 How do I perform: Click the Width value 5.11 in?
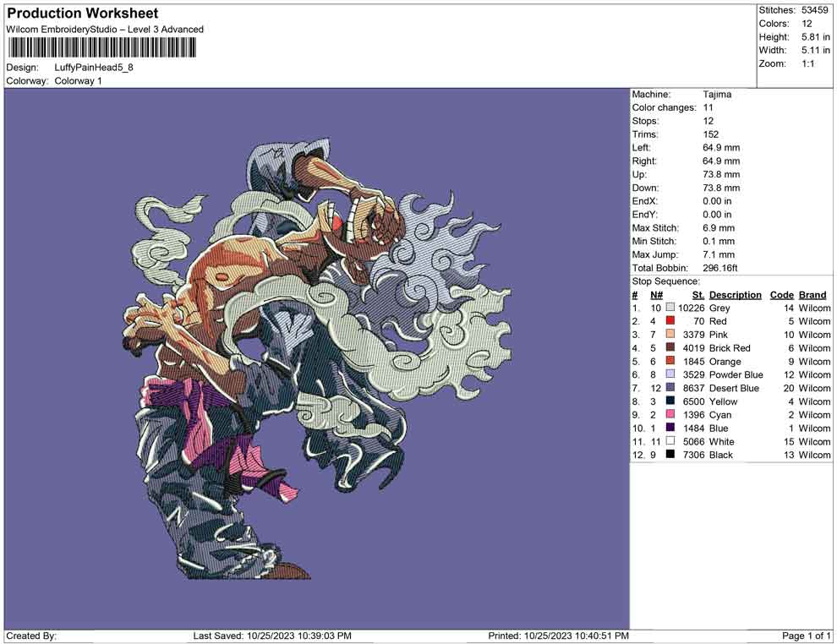click(815, 50)
